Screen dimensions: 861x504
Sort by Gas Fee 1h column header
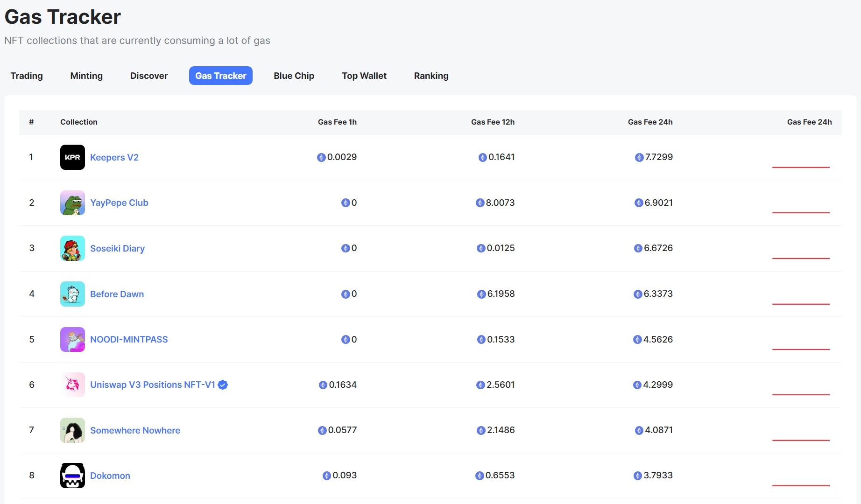click(x=337, y=122)
